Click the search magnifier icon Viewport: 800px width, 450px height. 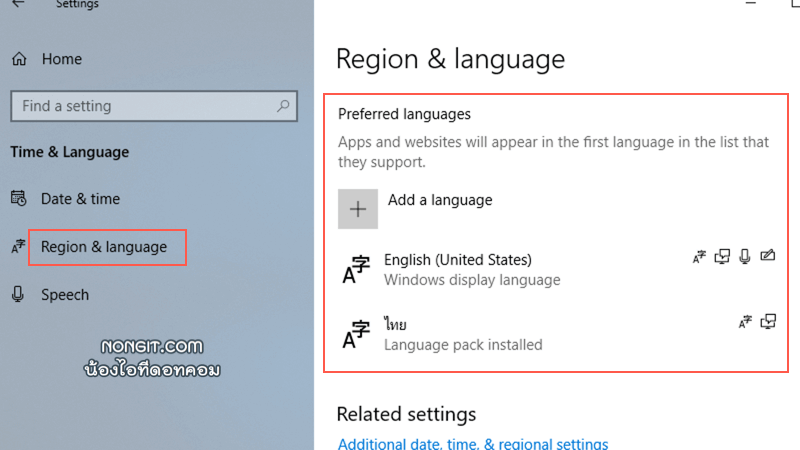tap(283, 106)
